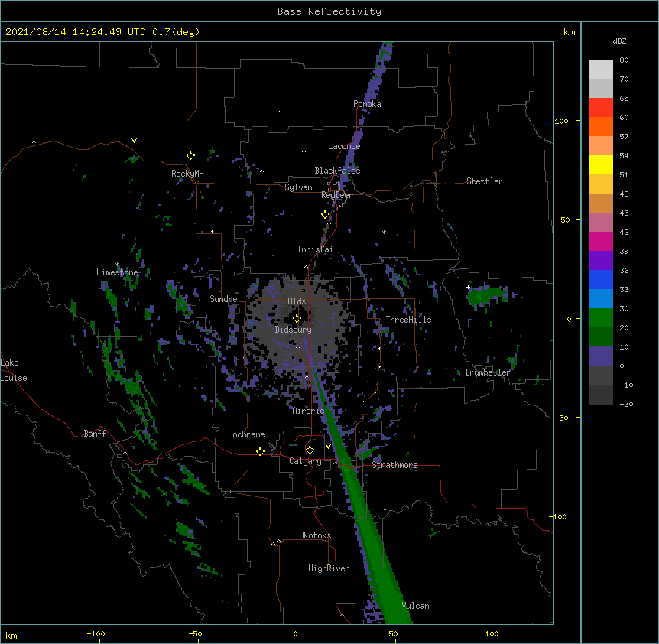The width and height of the screenshot is (659, 644).
Task: Click the Vulcan city label
Action: coord(415,606)
